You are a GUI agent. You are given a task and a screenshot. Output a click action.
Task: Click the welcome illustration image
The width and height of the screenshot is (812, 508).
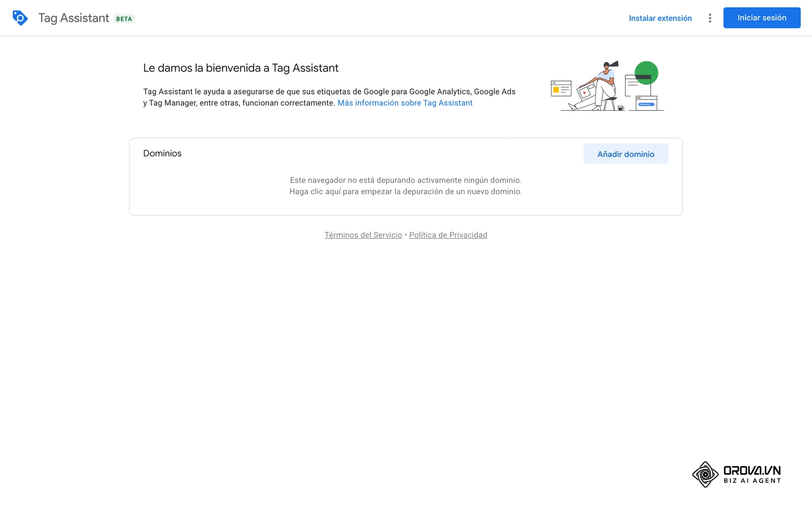tap(607, 86)
